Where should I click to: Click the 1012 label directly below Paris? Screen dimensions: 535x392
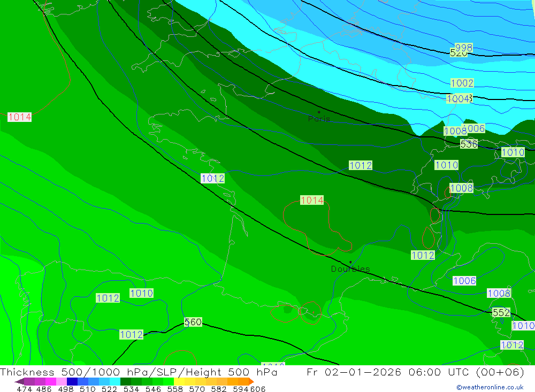pyautogui.click(x=361, y=165)
